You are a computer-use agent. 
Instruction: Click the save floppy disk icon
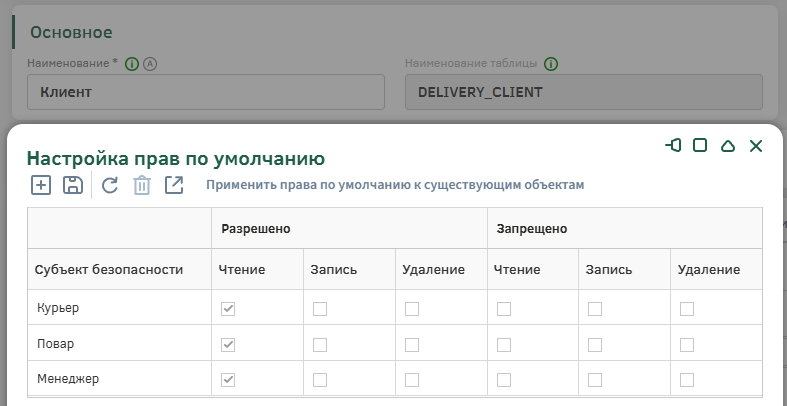click(x=72, y=185)
